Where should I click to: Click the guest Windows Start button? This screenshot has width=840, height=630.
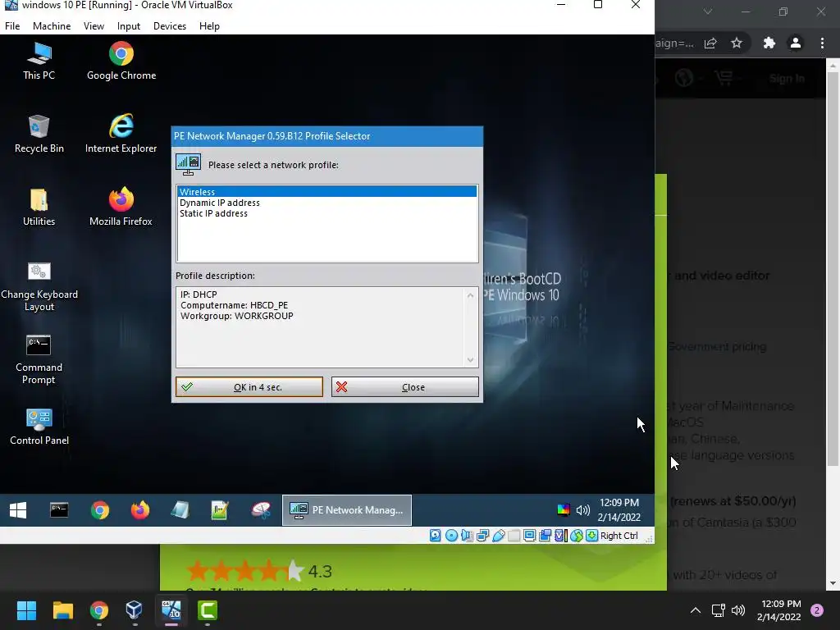coord(18,510)
